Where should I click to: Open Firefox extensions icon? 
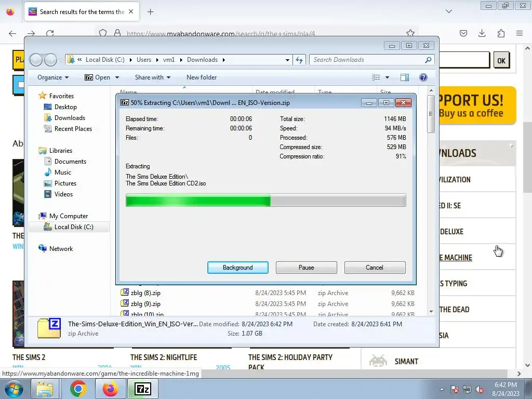click(x=501, y=33)
